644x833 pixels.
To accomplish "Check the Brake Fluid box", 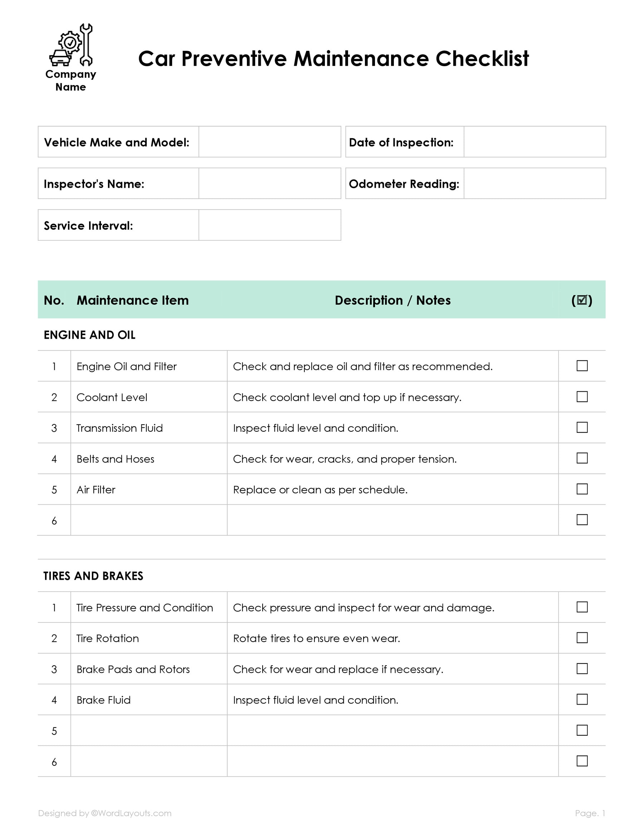I will [x=582, y=700].
